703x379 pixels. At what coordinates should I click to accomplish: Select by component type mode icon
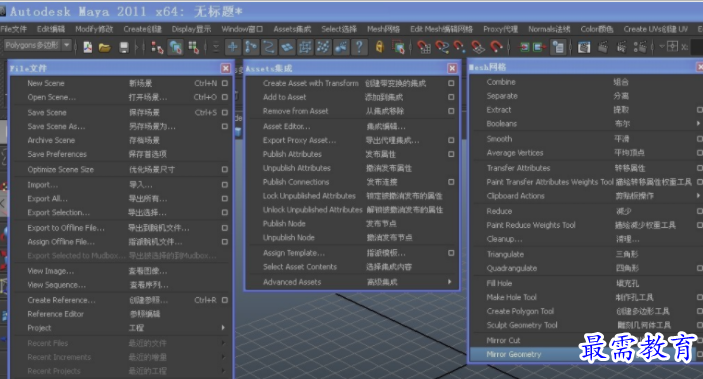194,47
